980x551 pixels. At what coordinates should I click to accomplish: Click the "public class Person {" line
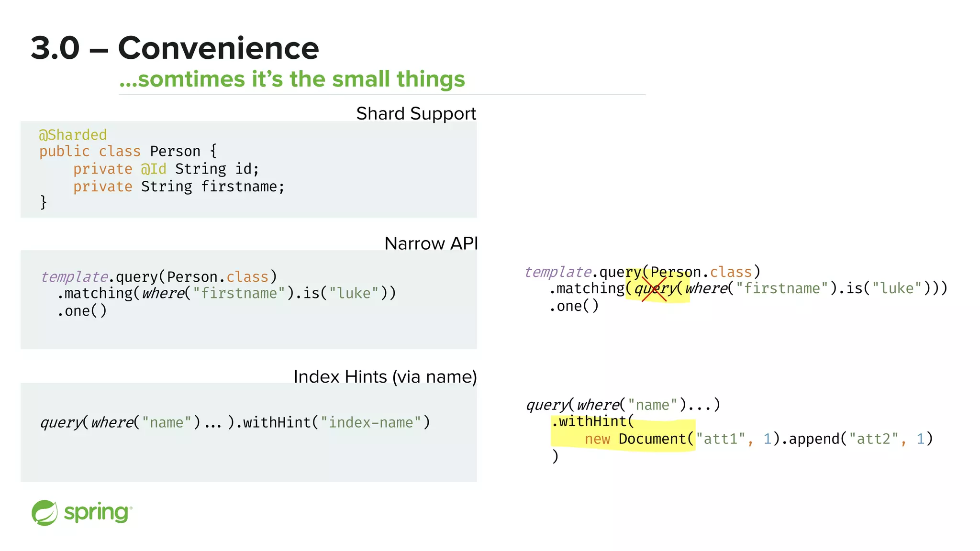pos(128,151)
